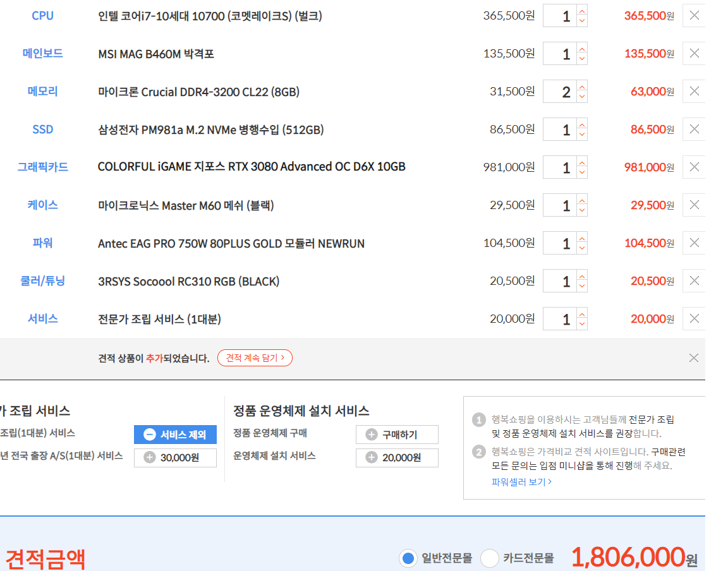Dismiss the 견적 상품이 추가되었습니다 notice
The width and height of the screenshot is (728, 571).
click(694, 358)
